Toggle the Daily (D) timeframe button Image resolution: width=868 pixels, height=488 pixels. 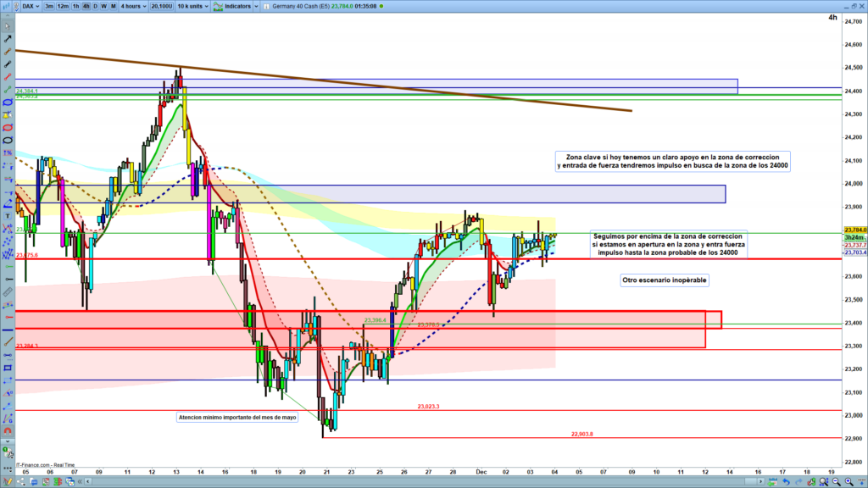pyautogui.click(x=94, y=6)
